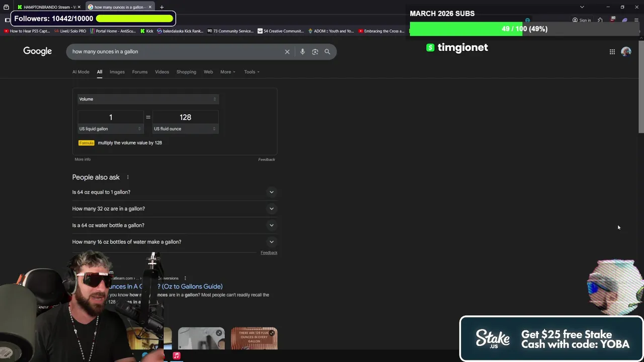Open the middle grey image thumbnail

tap(201, 338)
